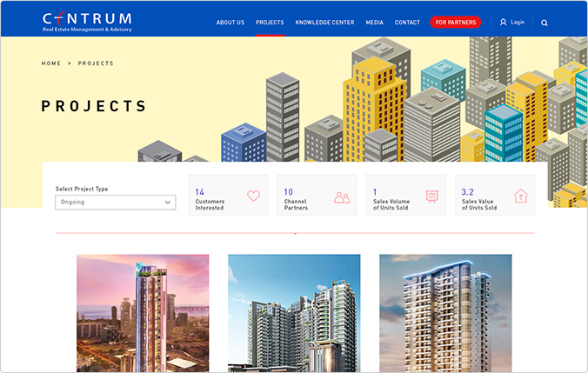Click the heart icon for Customers Interested
The width and height of the screenshot is (588, 373).
pyautogui.click(x=253, y=196)
